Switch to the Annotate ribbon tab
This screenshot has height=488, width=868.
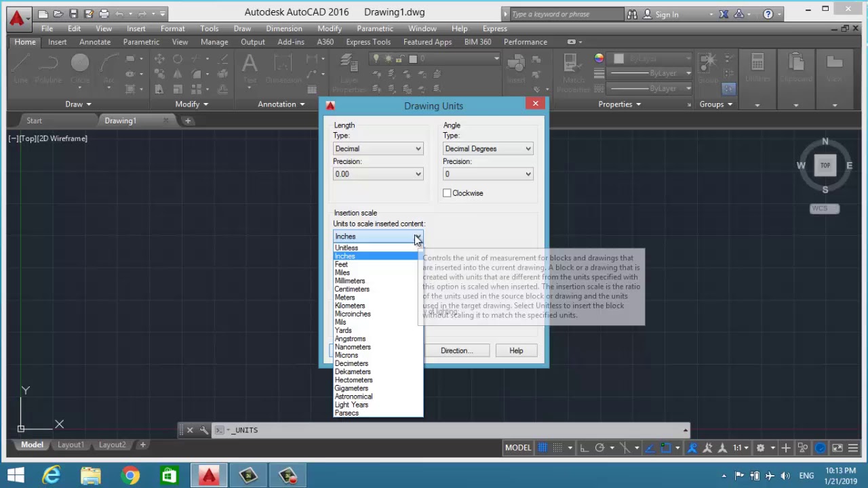[x=95, y=42]
